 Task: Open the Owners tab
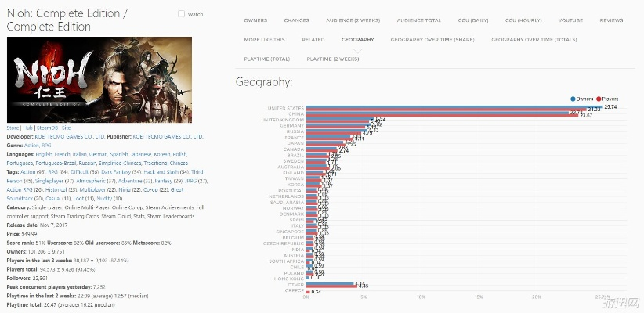coord(255,20)
